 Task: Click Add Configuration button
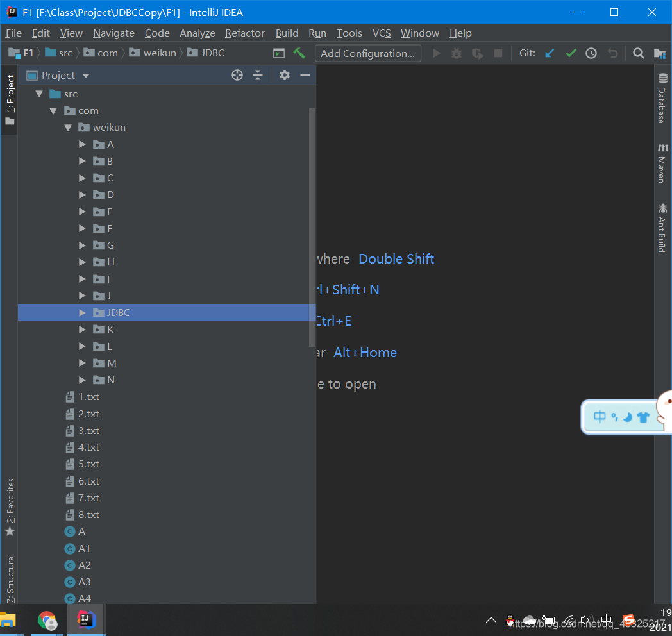367,54
